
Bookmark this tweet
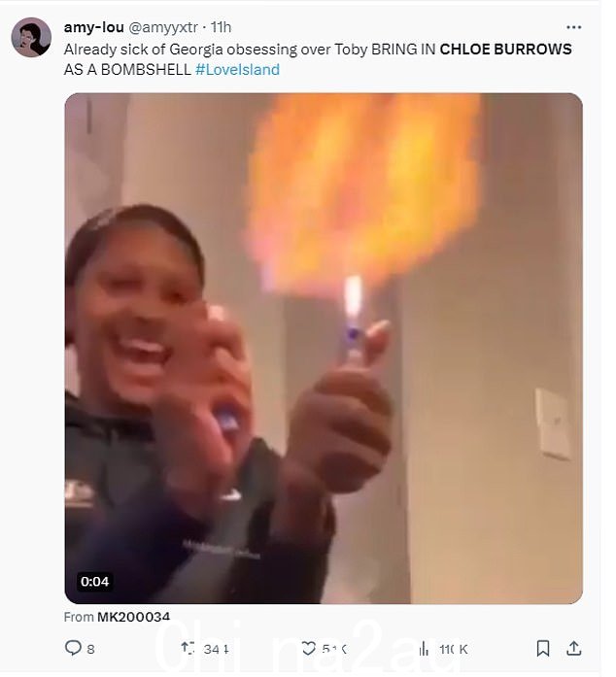click(x=543, y=648)
